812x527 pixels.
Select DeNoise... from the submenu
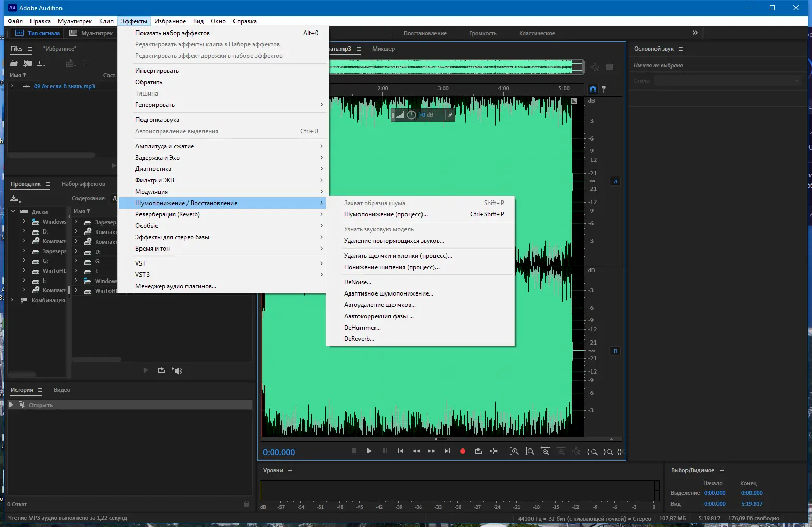[x=357, y=282]
